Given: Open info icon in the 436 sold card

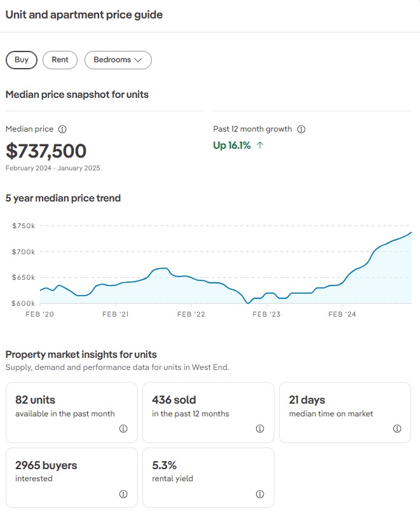Looking at the screenshot, I should [x=260, y=428].
